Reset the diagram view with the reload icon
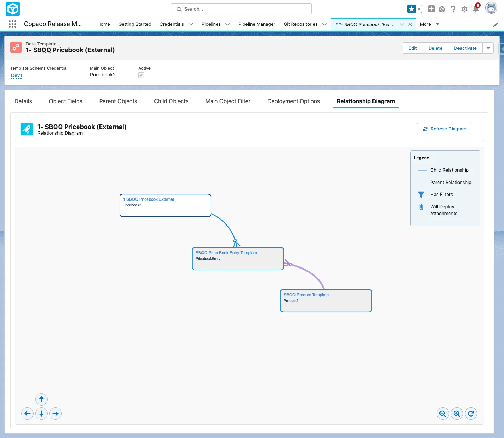The height and width of the screenshot is (438, 504). [x=471, y=413]
